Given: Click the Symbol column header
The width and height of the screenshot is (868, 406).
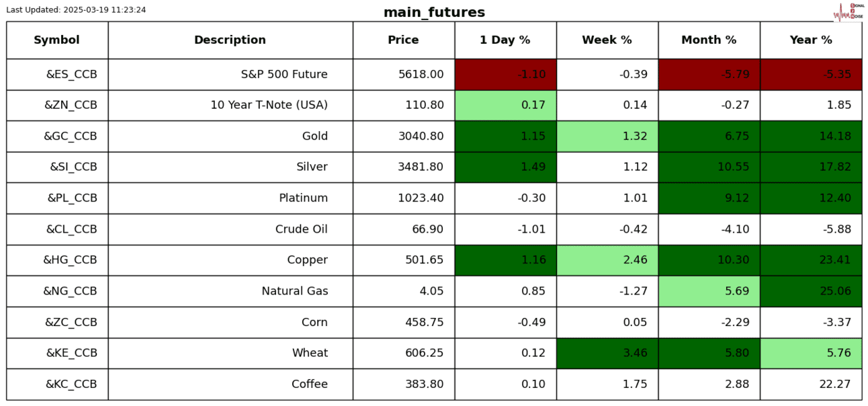Looking at the screenshot, I should 57,40.
